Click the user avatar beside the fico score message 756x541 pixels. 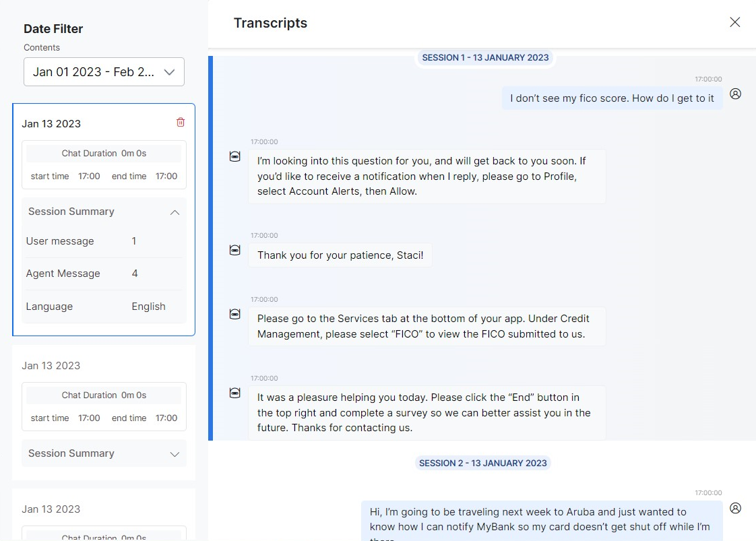736,94
